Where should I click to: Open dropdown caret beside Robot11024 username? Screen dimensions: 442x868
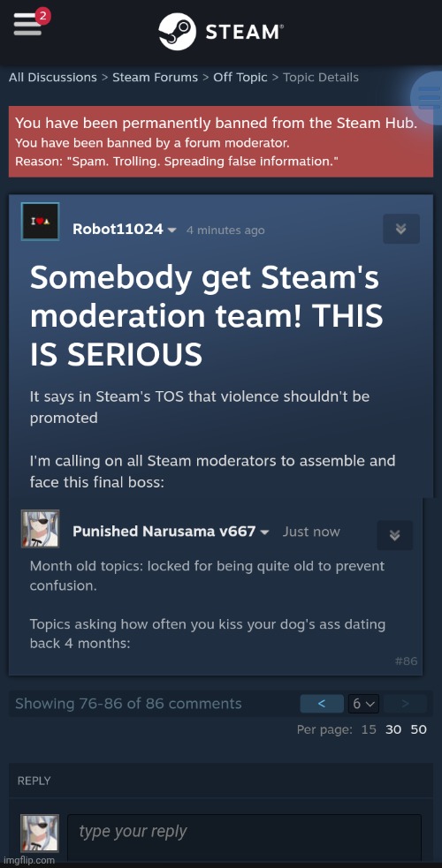pyautogui.click(x=171, y=230)
